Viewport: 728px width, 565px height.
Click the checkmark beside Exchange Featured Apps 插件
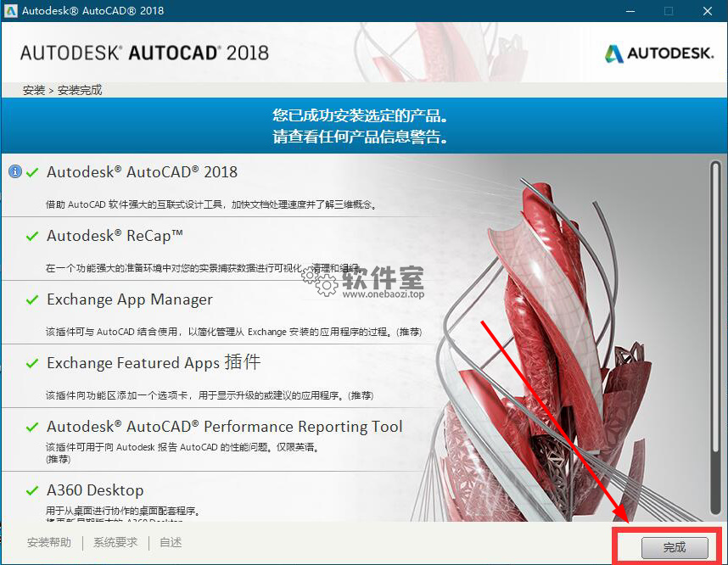click(x=32, y=363)
